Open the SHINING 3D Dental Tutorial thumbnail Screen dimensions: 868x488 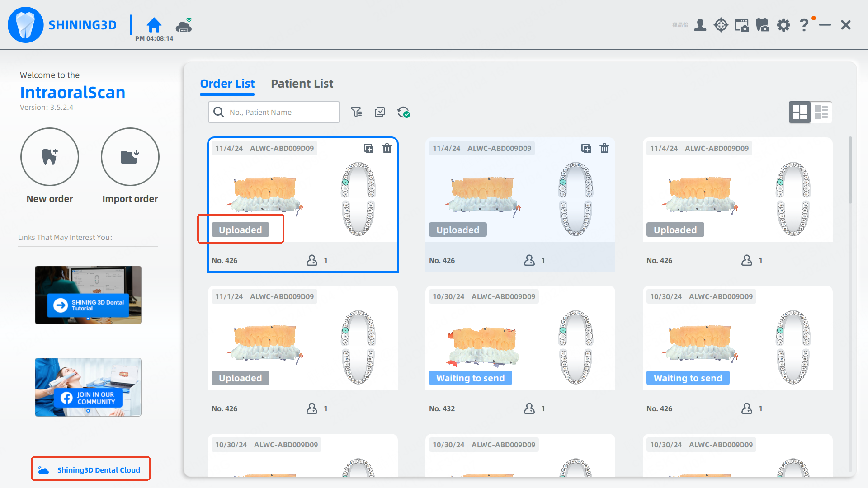tap(88, 295)
